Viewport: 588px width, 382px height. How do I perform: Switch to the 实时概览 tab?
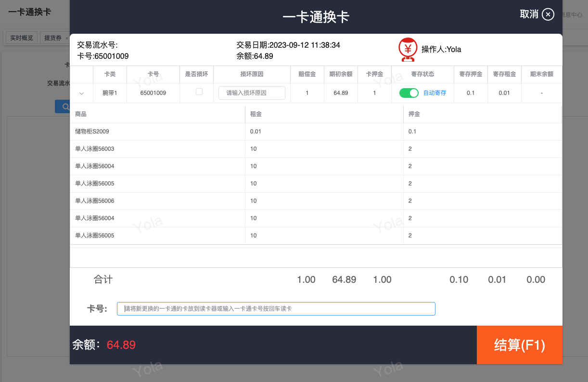22,38
